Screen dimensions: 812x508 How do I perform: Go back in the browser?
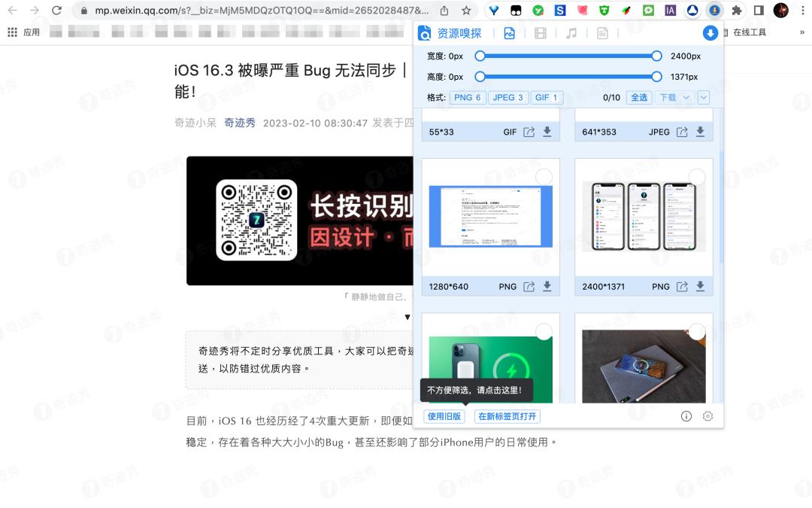[x=13, y=11]
